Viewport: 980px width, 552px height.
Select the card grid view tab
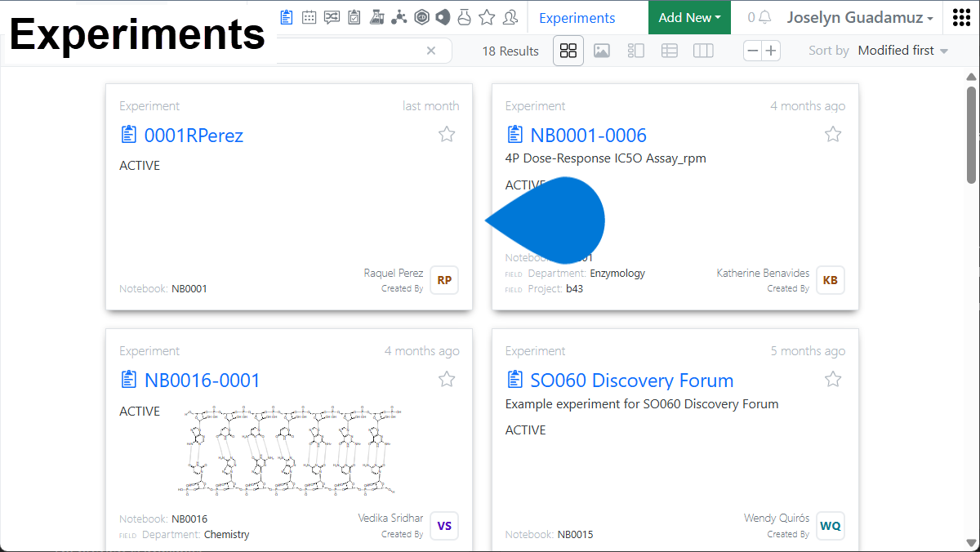click(x=568, y=51)
